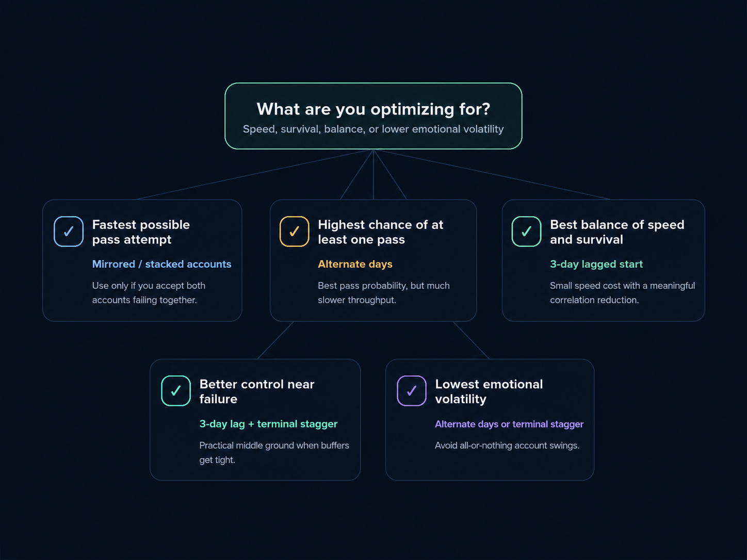
Task: Click the Small speed cost description text
Action: tap(622, 293)
